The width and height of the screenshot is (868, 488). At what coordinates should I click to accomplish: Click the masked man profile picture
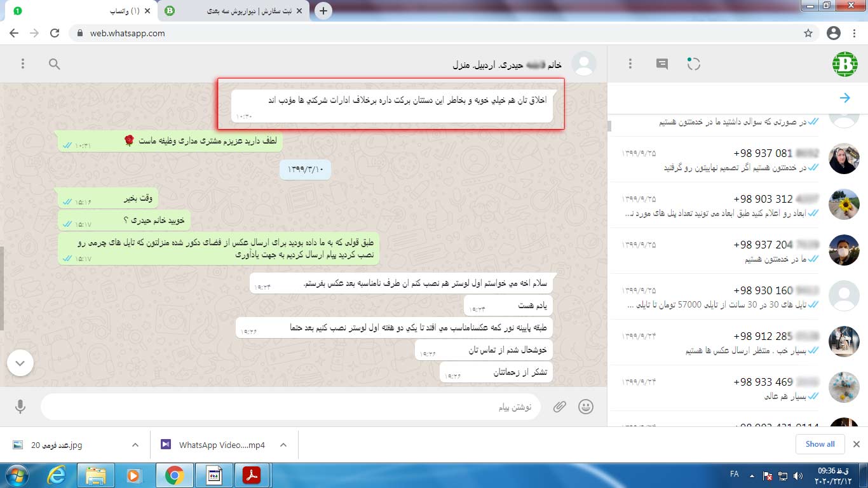pyautogui.click(x=844, y=250)
